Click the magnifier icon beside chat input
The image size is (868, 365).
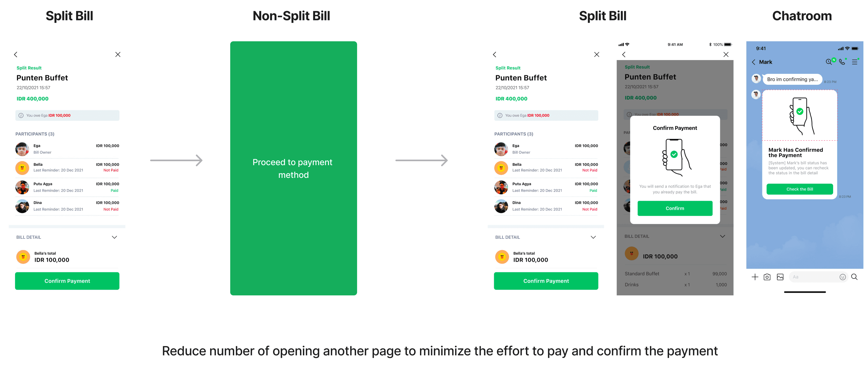[x=854, y=277]
